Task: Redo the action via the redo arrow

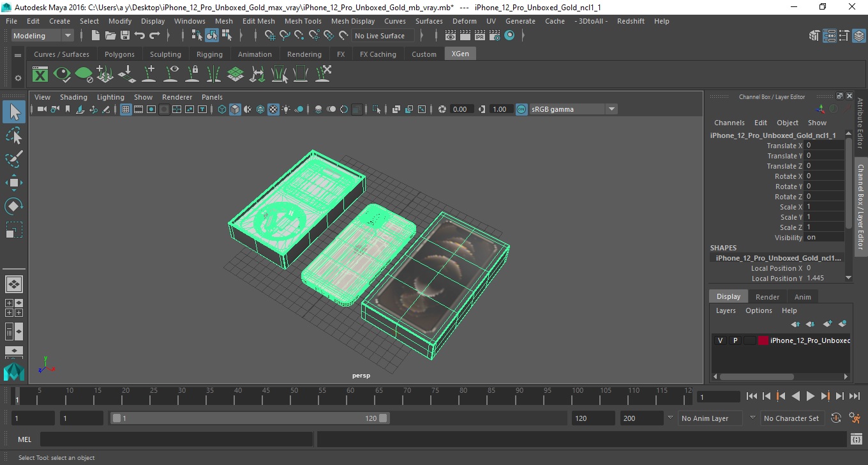Action: [x=154, y=36]
